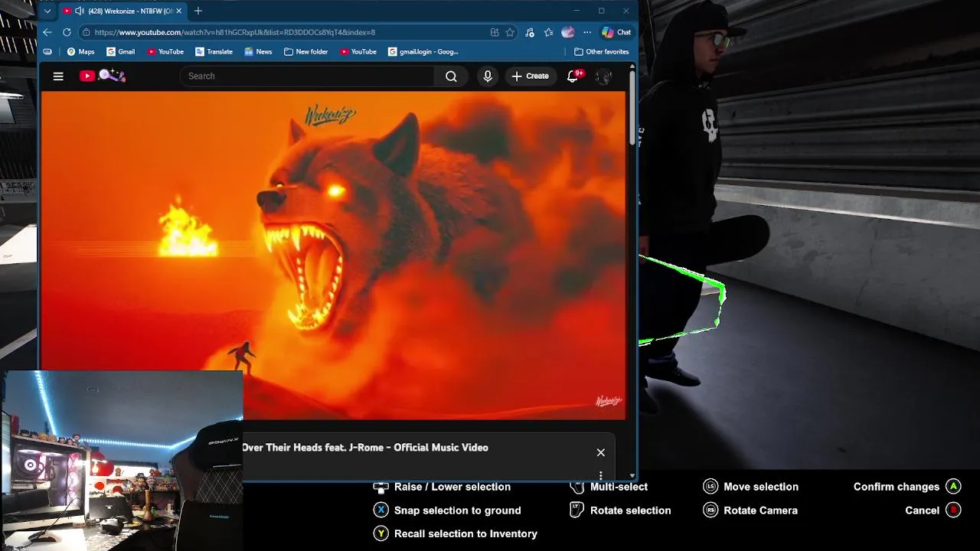
Task: Select the Wrekonize - NTBFW tab
Action: point(122,11)
